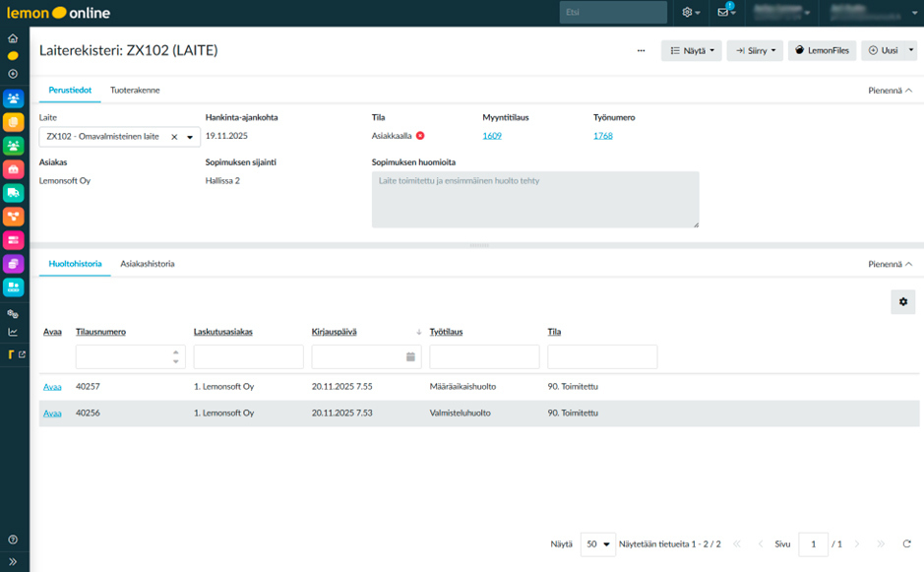The width and height of the screenshot is (924, 572).
Task: Open the three-dot more actions menu
Action: coord(642,50)
